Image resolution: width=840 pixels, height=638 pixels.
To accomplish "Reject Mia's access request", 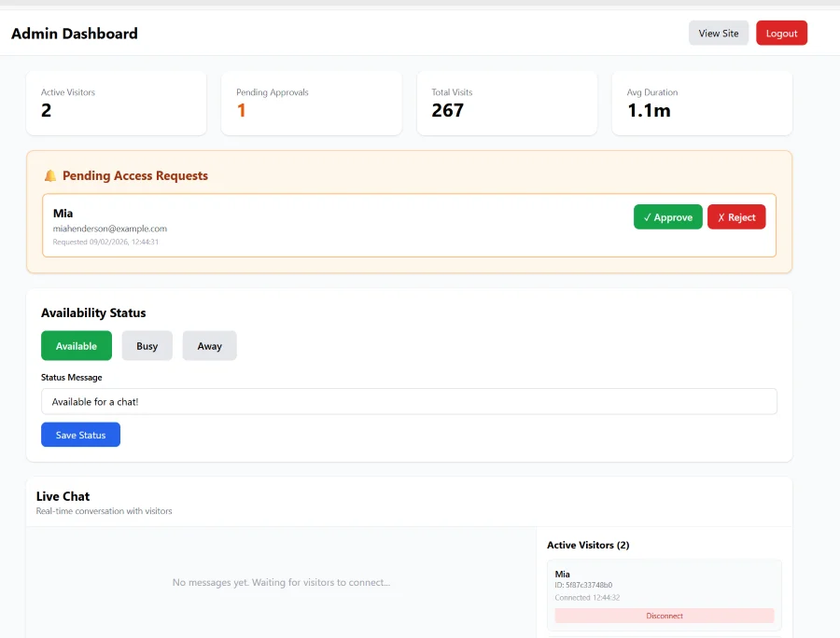I will pyautogui.click(x=736, y=216).
